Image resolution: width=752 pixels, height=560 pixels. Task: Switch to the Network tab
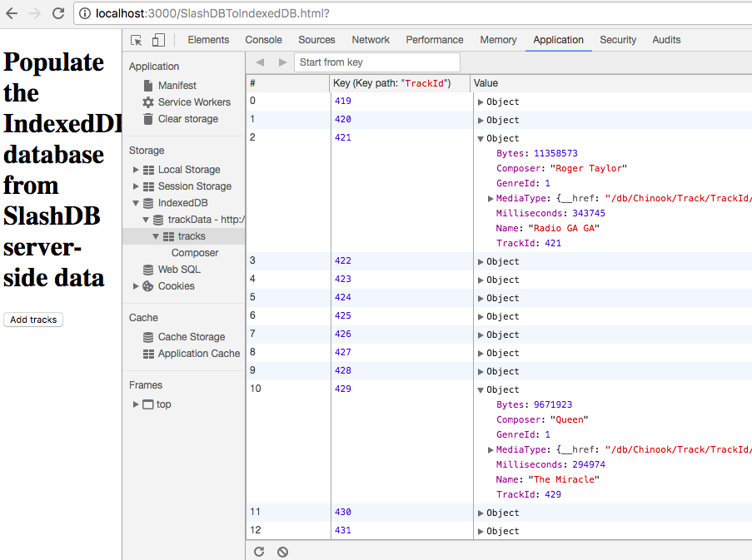coord(371,40)
